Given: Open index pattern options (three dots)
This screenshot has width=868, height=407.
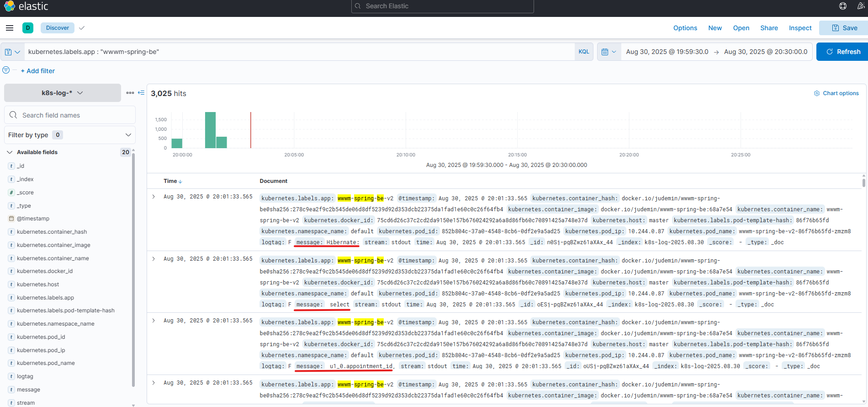Looking at the screenshot, I should [130, 93].
